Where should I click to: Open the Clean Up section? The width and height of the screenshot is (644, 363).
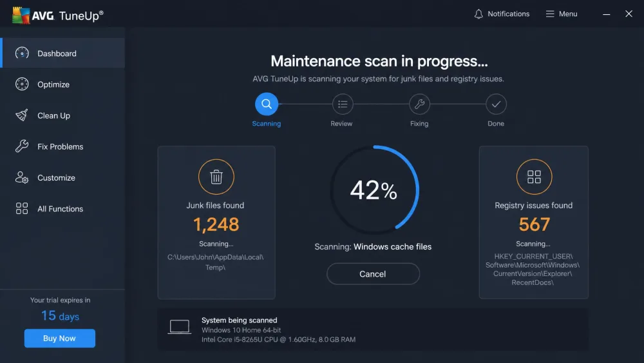[62, 115]
